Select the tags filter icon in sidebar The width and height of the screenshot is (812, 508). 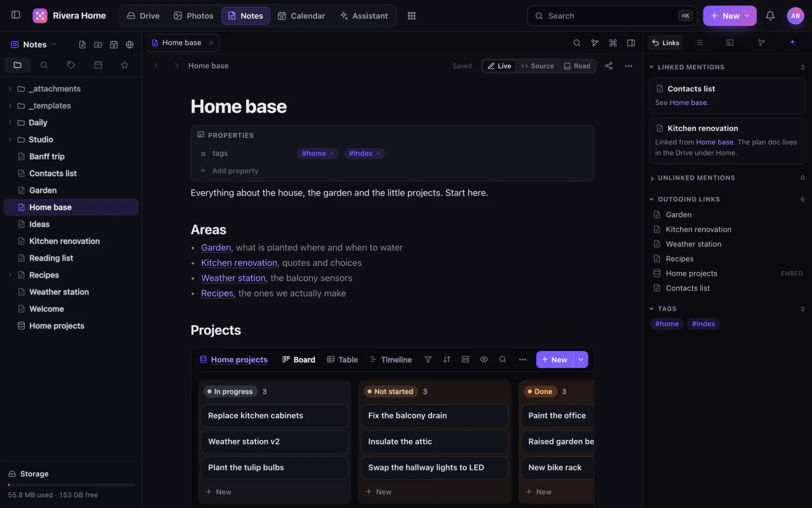[x=71, y=65]
